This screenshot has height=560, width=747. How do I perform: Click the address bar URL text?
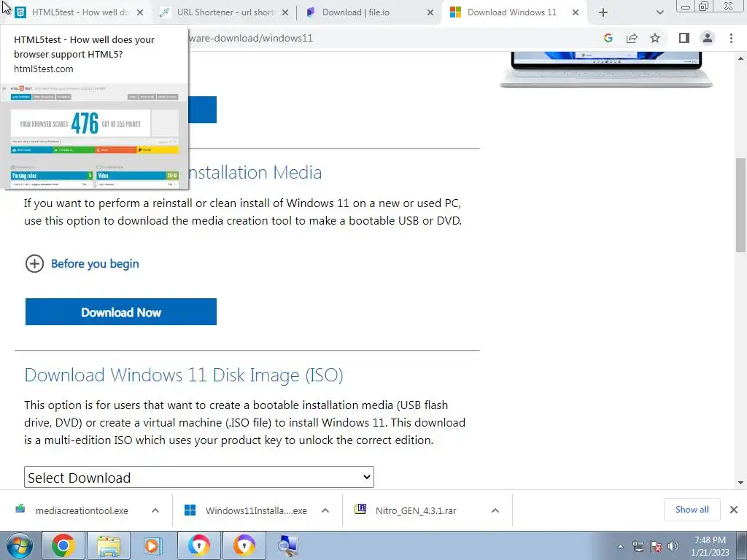click(x=251, y=38)
